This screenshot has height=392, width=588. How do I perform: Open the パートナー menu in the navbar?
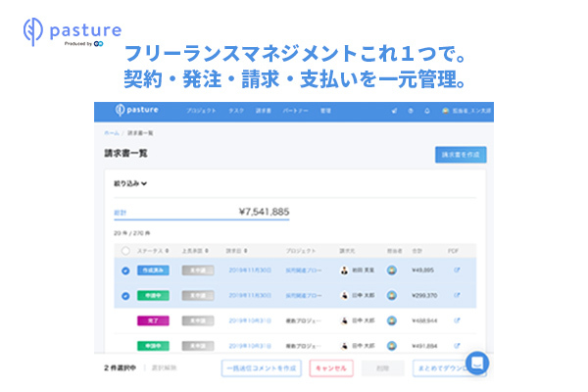(296, 111)
